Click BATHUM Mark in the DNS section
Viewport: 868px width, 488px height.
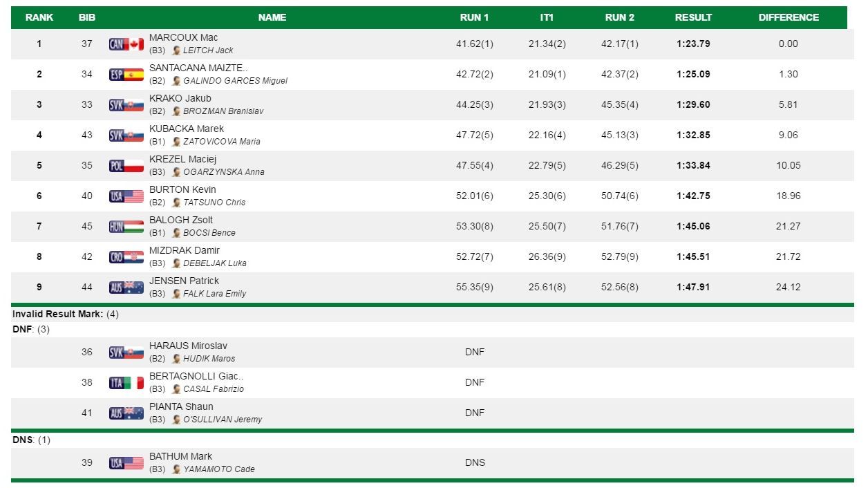click(x=180, y=456)
